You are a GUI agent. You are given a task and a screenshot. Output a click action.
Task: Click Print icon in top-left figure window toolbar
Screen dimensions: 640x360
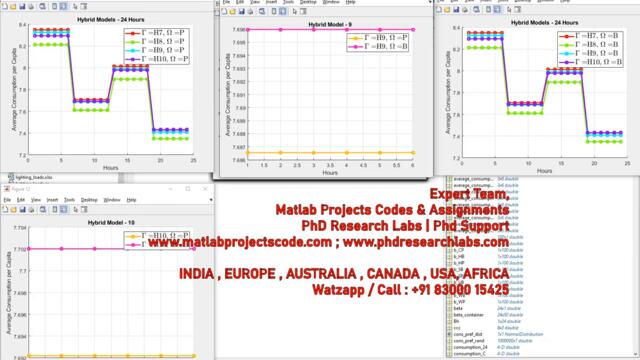31,7
